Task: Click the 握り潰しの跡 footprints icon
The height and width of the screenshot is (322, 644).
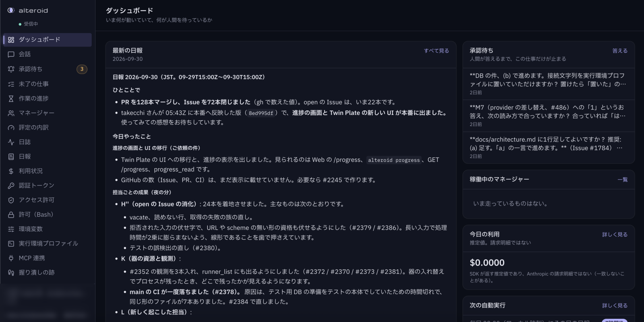Action: click(11, 272)
